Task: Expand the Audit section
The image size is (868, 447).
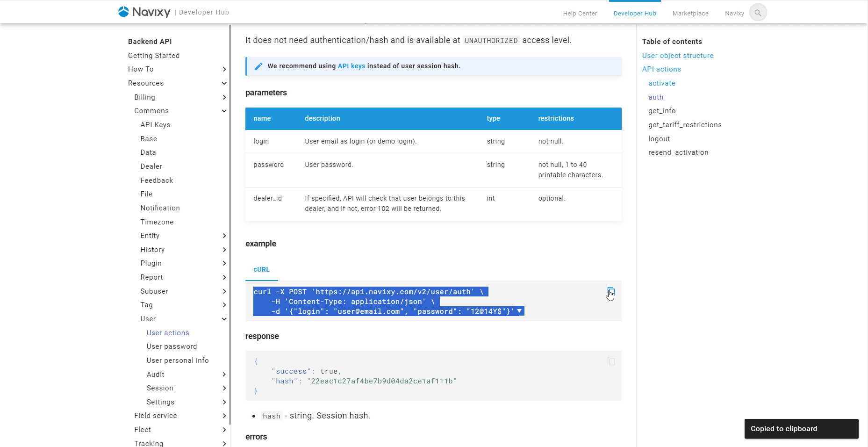Action: point(224,375)
